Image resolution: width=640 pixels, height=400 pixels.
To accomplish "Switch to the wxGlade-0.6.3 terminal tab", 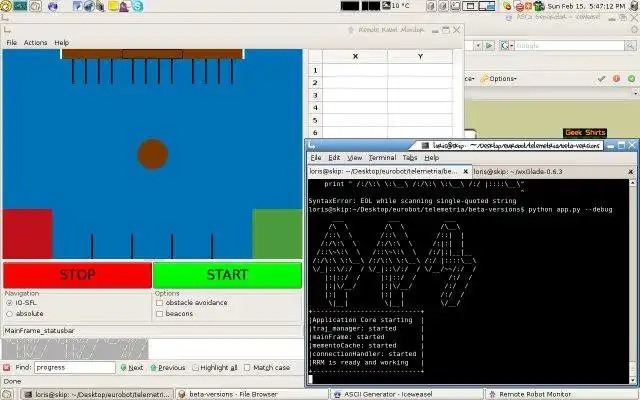I will [518, 171].
